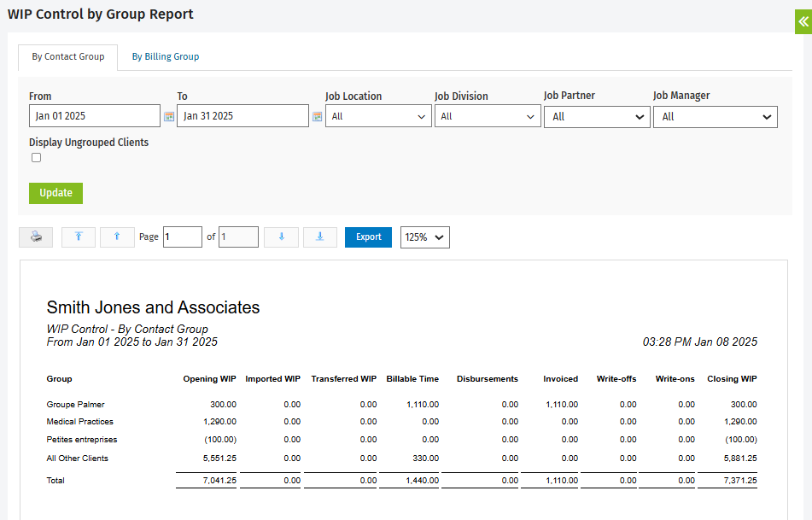Click the Group column header

click(x=59, y=379)
